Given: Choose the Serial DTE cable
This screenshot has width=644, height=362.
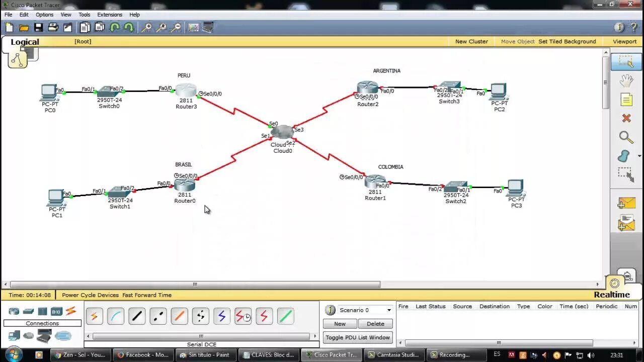Looking at the screenshot, I should click(x=264, y=316).
